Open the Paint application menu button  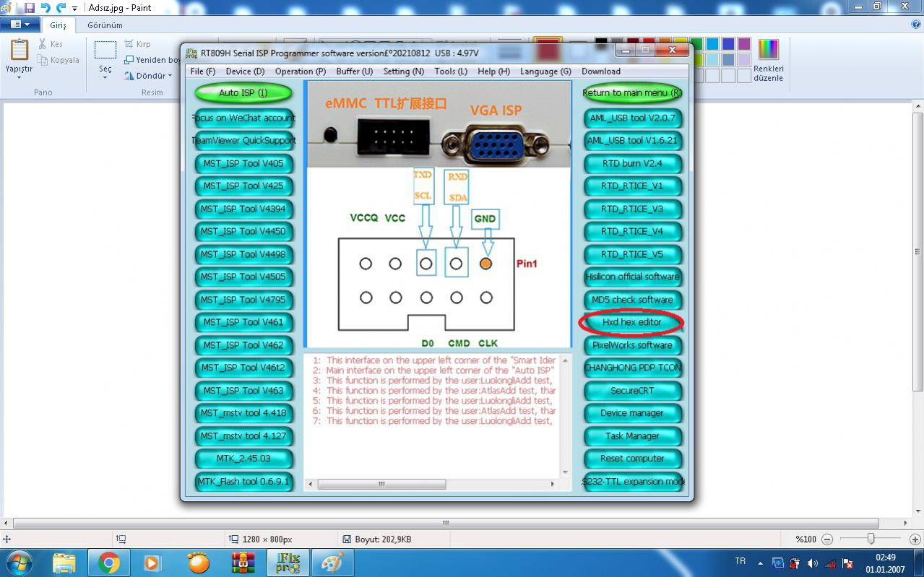click(20, 25)
